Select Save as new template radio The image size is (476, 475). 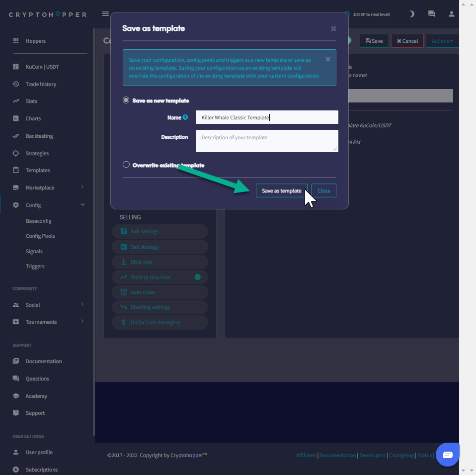pyautogui.click(x=126, y=100)
